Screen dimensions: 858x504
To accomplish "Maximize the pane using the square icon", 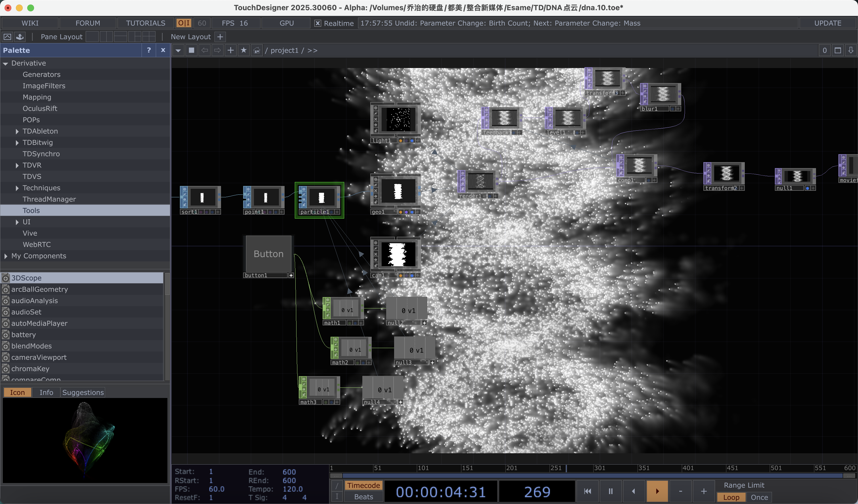I will [x=838, y=50].
